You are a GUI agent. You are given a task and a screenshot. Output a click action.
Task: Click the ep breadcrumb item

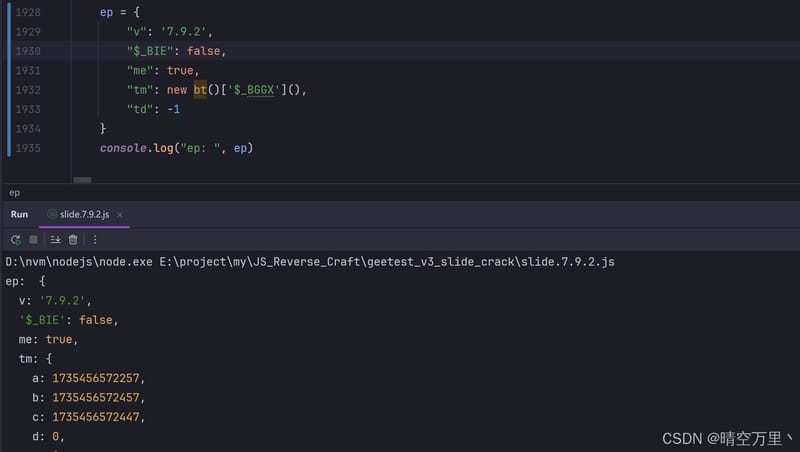click(14, 193)
